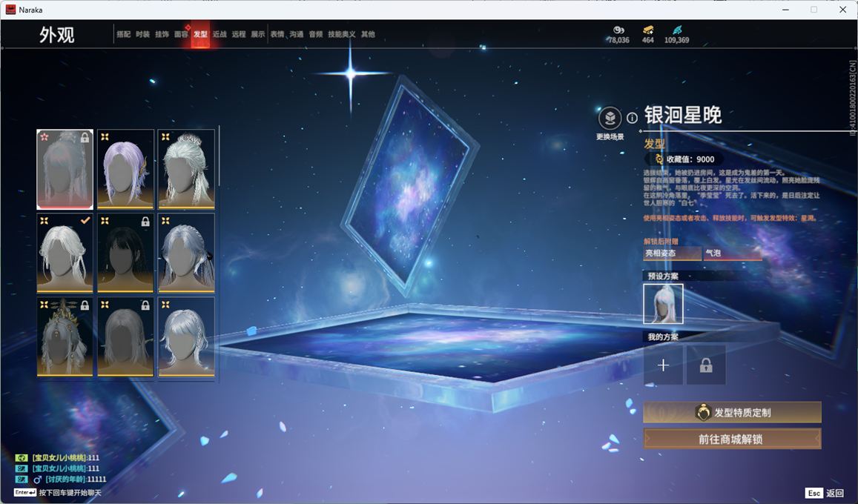Select the equipped hairstyle with orange checkmark
Image resolution: width=858 pixels, height=504 pixels.
tap(65, 253)
